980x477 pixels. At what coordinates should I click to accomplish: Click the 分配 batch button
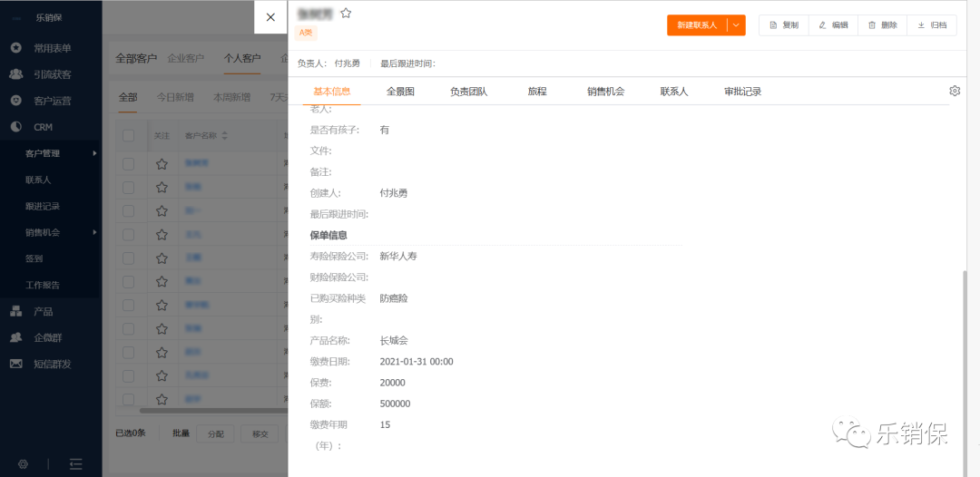pos(215,433)
